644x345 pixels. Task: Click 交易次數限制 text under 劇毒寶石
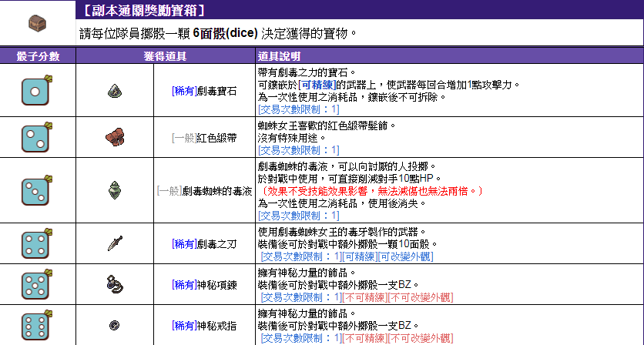(299, 109)
